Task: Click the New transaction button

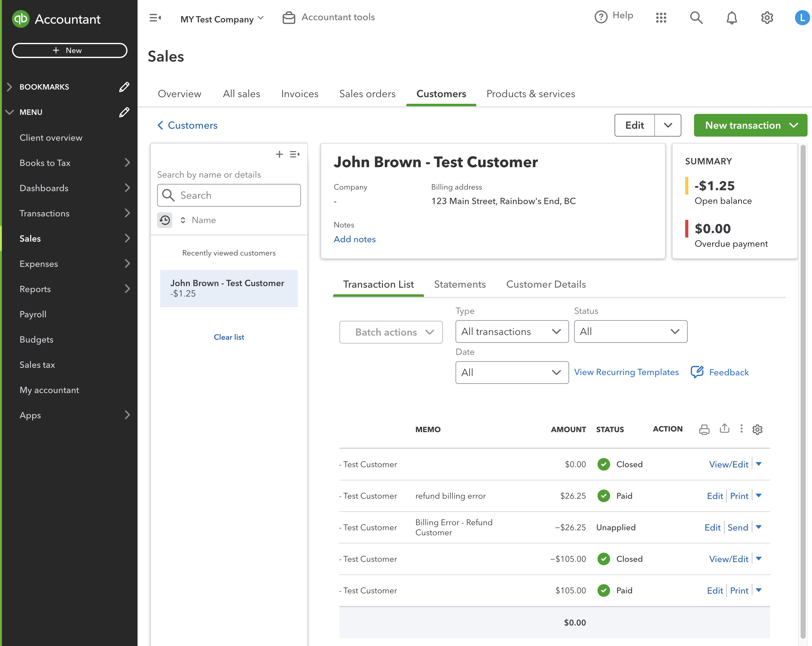Action: pos(750,126)
